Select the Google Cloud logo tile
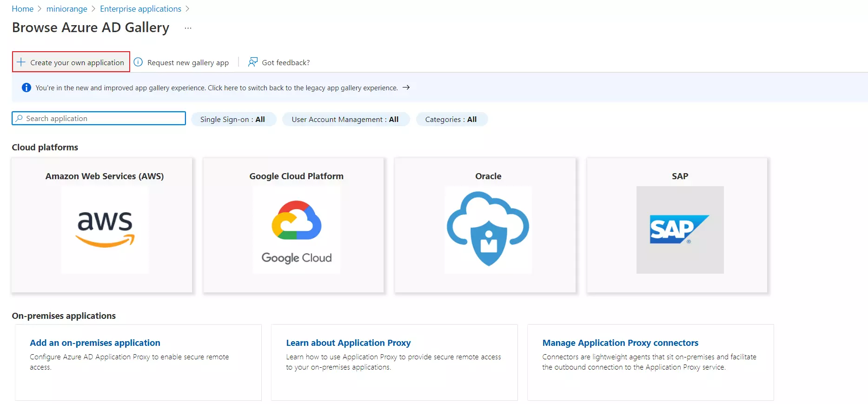This screenshot has width=868, height=404. (297, 230)
